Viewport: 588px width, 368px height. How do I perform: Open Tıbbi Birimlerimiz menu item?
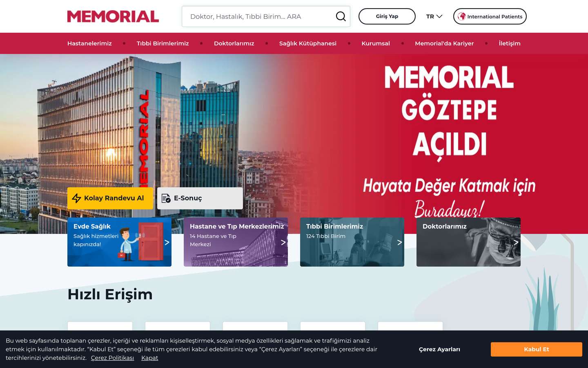pos(163,43)
